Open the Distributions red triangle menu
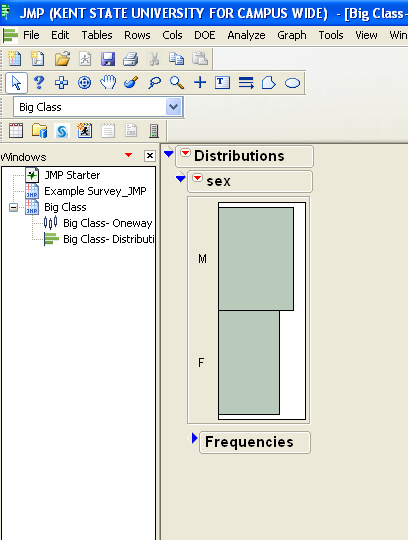 (185, 153)
